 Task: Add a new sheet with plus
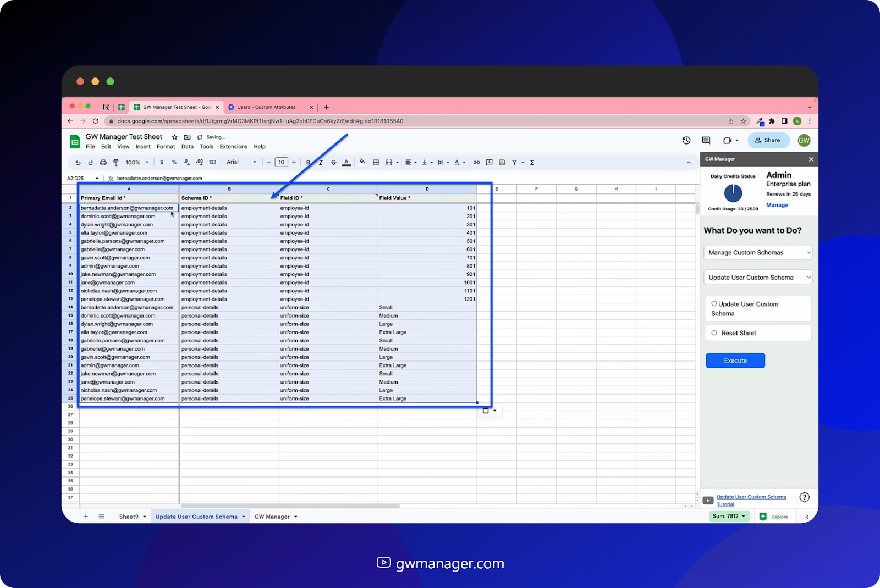pyautogui.click(x=86, y=517)
